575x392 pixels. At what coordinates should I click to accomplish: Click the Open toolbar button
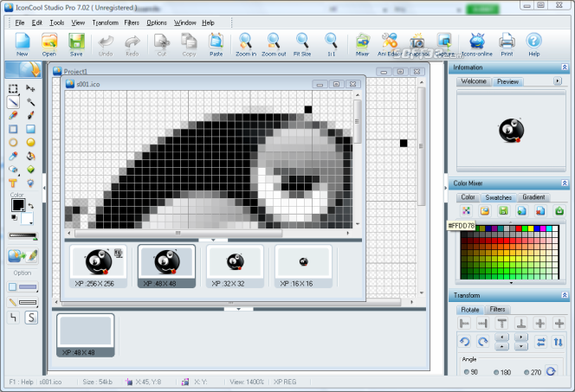click(x=49, y=45)
